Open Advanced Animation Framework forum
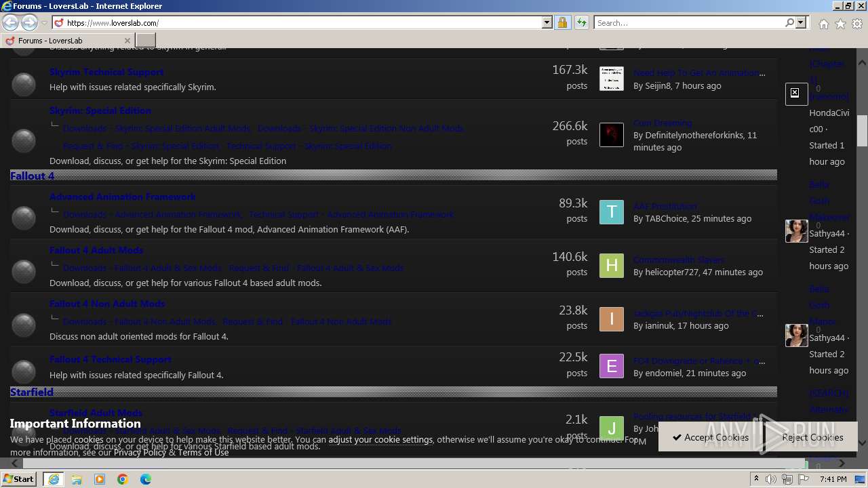 (123, 197)
